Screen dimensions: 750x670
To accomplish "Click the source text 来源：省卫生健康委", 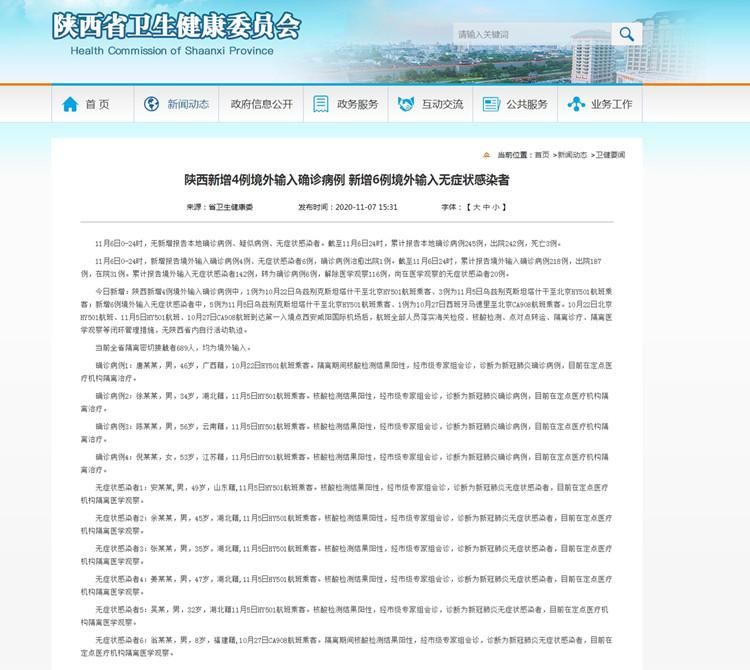I will pyautogui.click(x=220, y=207).
